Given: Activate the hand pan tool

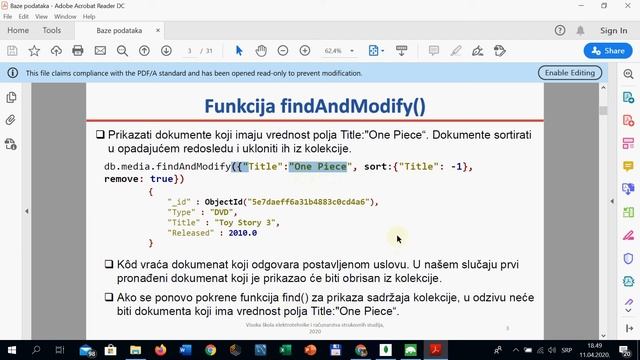Looking at the screenshot, I should click(x=261, y=51).
